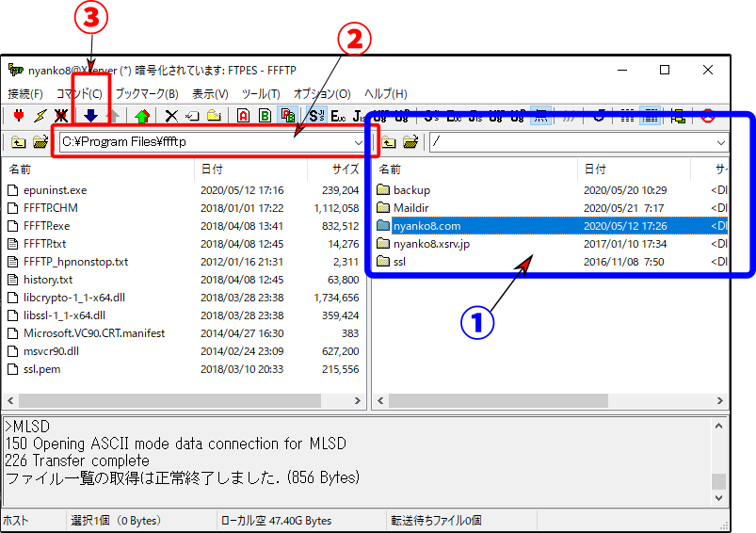Sort host files by 名前 column
The height and width of the screenshot is (533, 756).
pyautogui.click(x=475, y=170)
